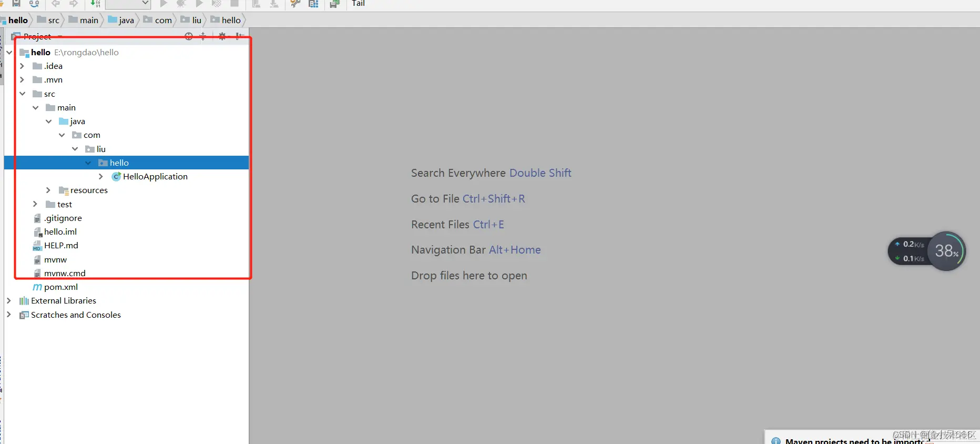Select the HELP.md file

[55, 245]
